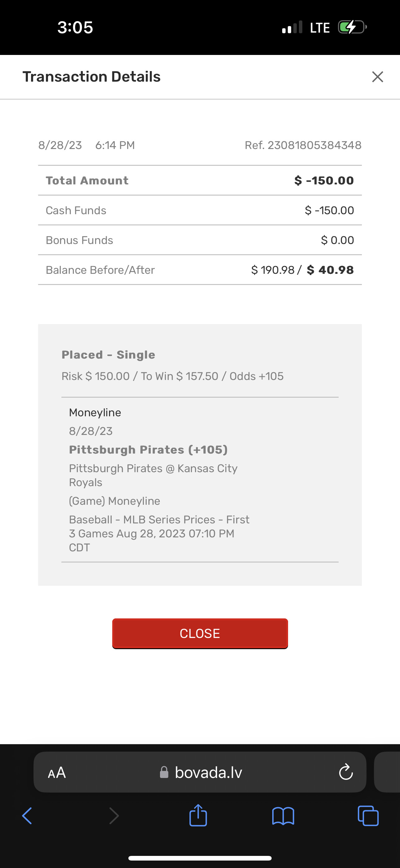
Task: Close the Transaction Details dialog with X
Action: click(377, 77)
